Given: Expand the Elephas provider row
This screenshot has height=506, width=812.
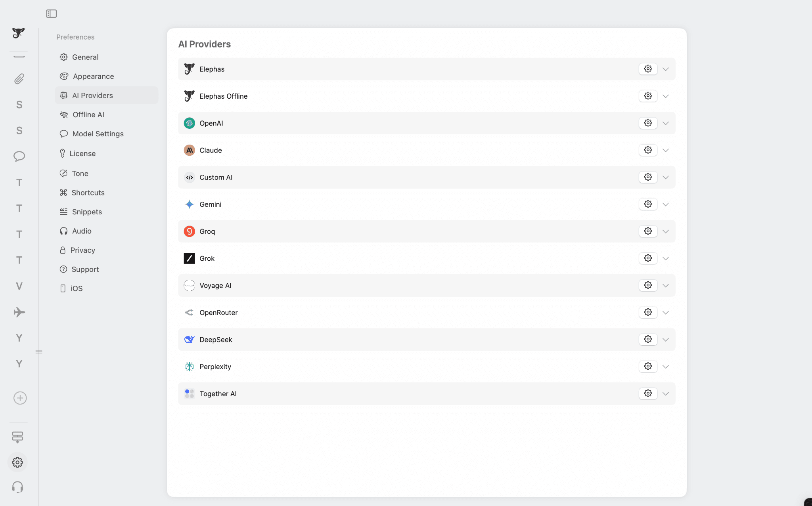Looking at the screenshot, I should (x=665, y=69).
